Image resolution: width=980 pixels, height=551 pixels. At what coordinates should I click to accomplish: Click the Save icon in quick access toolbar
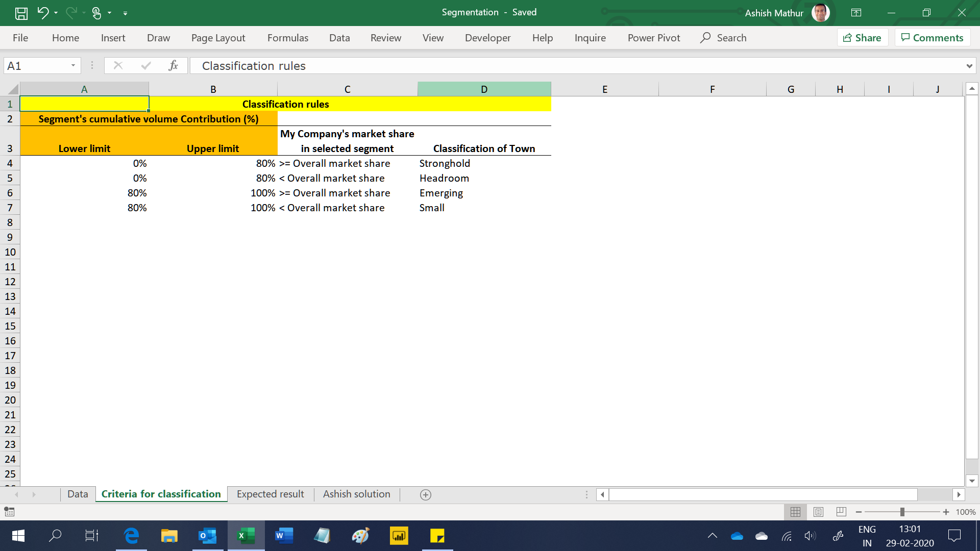click(x=21, y=13)
